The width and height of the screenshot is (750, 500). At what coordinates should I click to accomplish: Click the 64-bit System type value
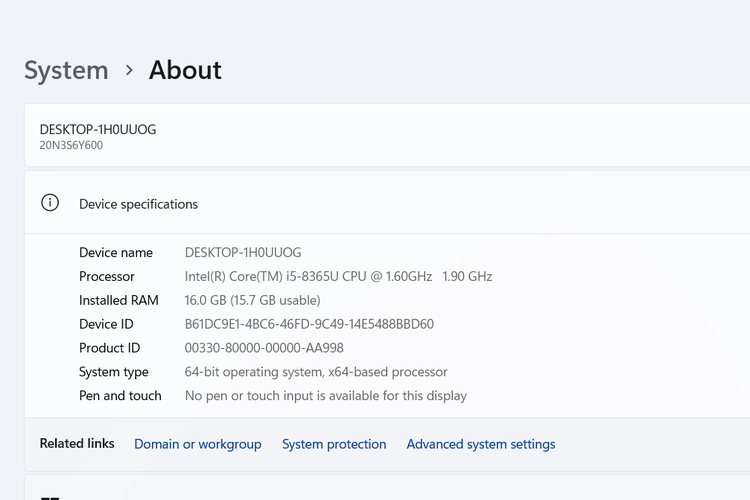(x=316, y=372)
